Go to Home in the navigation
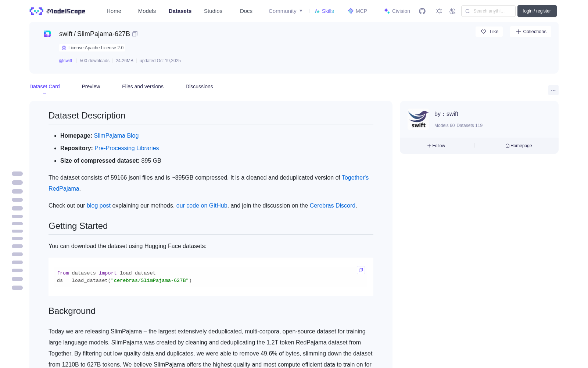Viewport: 588px width, 368px height. pos(114,11)
